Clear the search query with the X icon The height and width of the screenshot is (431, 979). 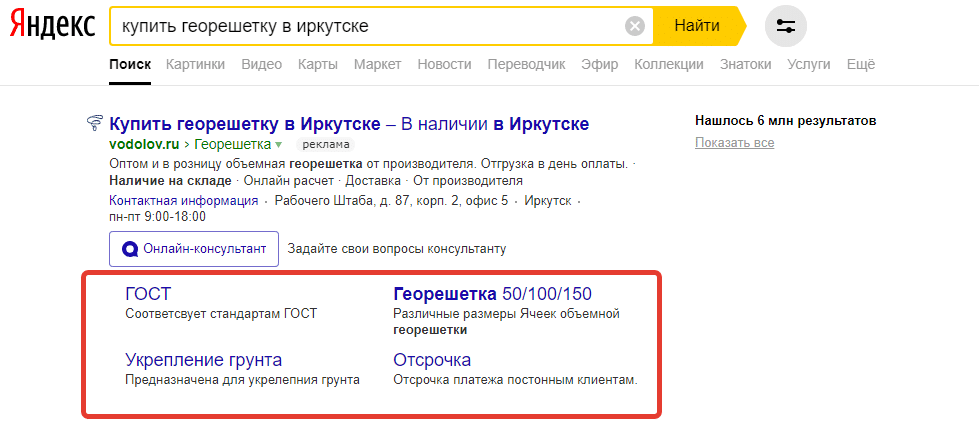634,26
